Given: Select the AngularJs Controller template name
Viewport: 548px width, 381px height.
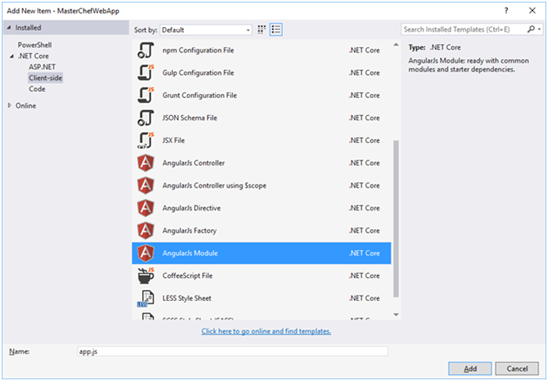Looking at the screenshot, I should pyautogui.click(x=193, y=163).
